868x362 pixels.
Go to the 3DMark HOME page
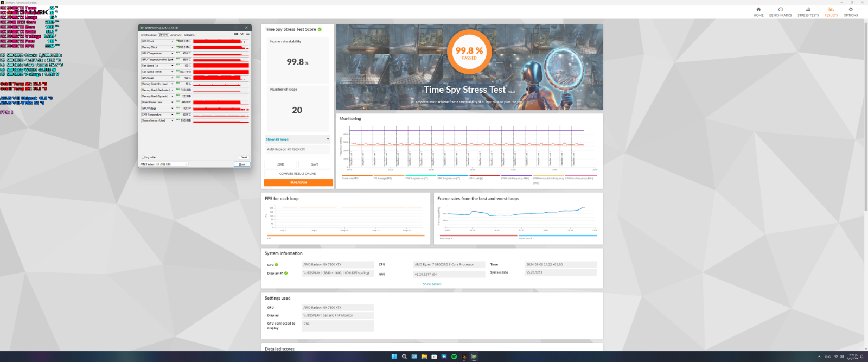pos(758,12)
